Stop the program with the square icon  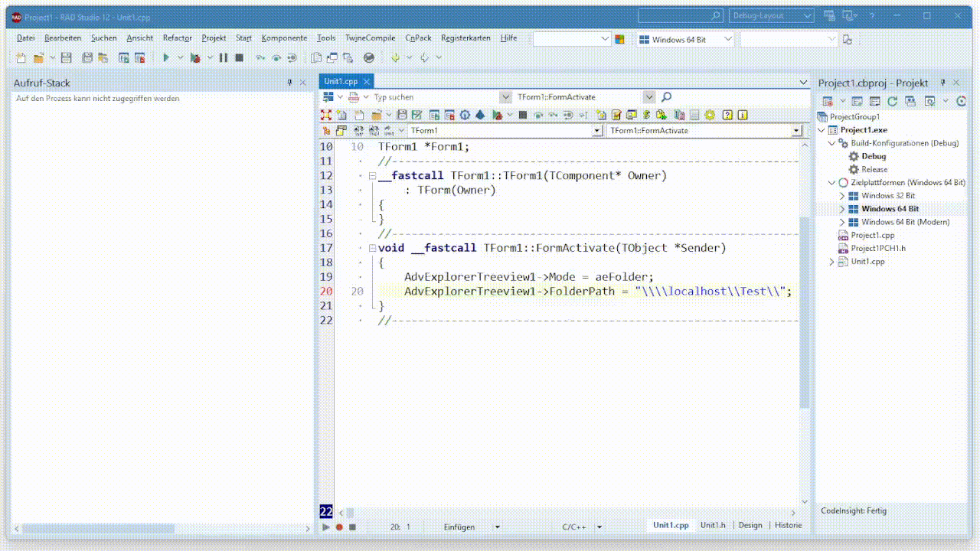[x=239, y=57]
